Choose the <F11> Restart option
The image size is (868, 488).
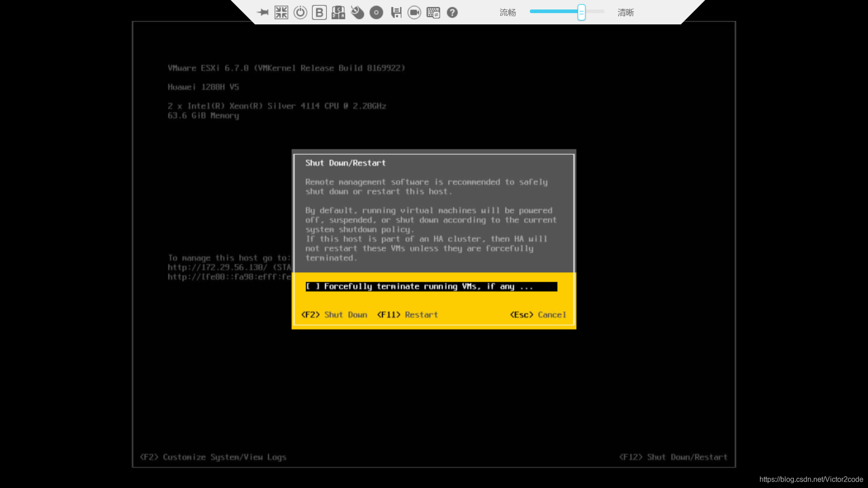(x=407, y=314)
